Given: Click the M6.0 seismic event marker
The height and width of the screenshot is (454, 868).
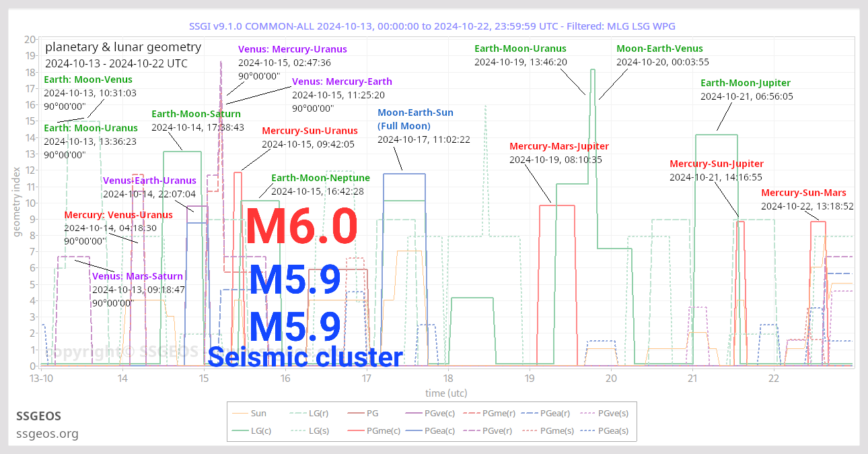Looking at the screenshot, I should [301, 227].
